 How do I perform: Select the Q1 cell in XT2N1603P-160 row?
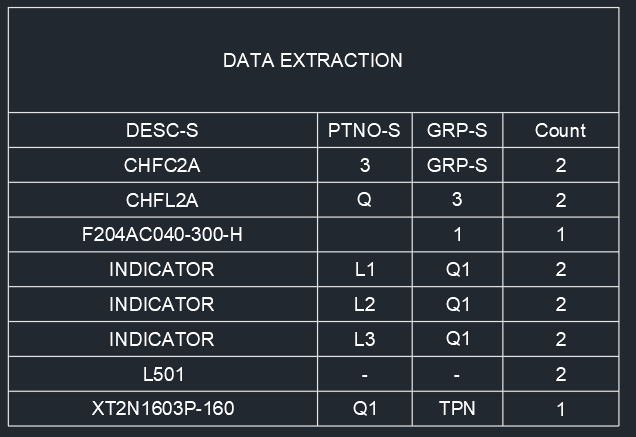coord(365,409)
